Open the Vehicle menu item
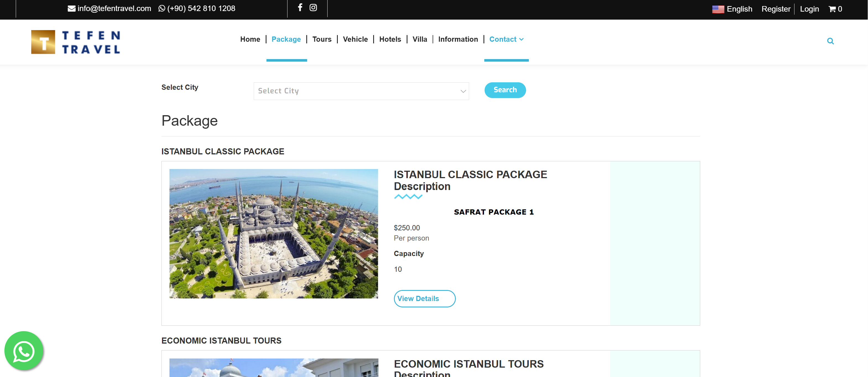This screenshot has width=868, height=377. pyautogui.click(x=355, y=39)
